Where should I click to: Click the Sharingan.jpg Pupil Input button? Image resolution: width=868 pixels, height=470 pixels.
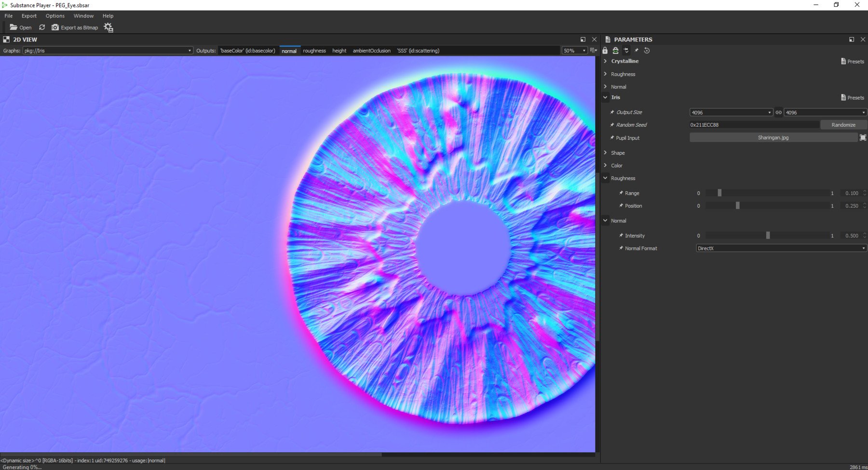(773, 137)
